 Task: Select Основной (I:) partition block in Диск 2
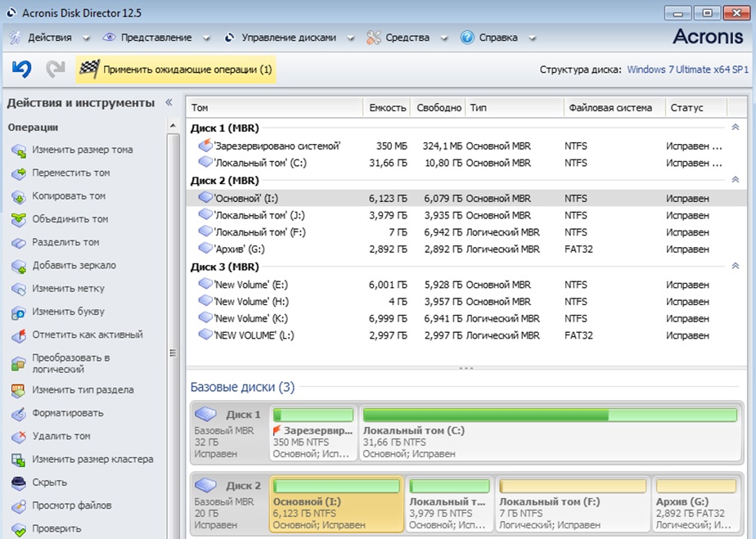pyautogui.click(x=336, y=504)
